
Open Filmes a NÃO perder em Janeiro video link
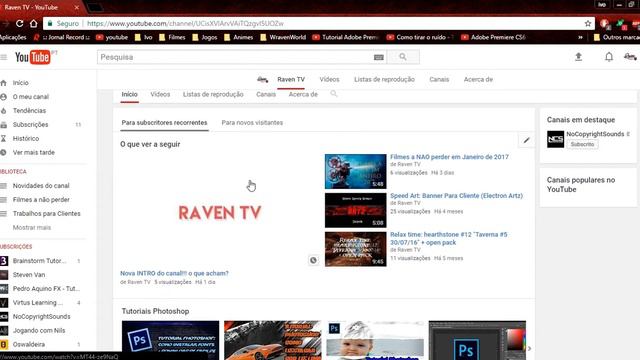tap(449, 157)
